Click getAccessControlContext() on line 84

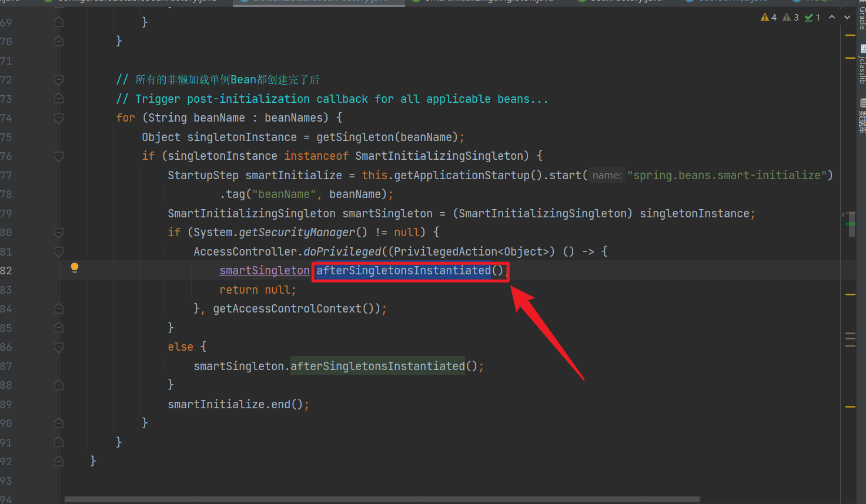coord(293,309)
